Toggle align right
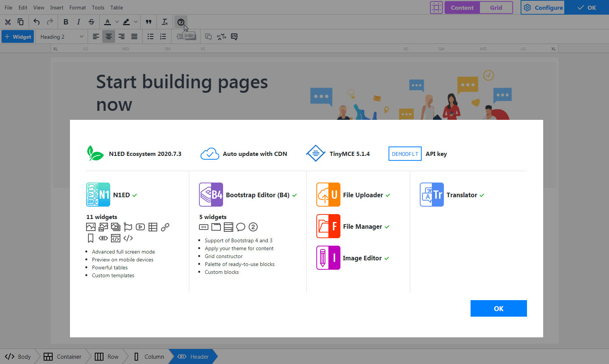Image resolution: width=609 pixels, height=364 pixels. 121,36
